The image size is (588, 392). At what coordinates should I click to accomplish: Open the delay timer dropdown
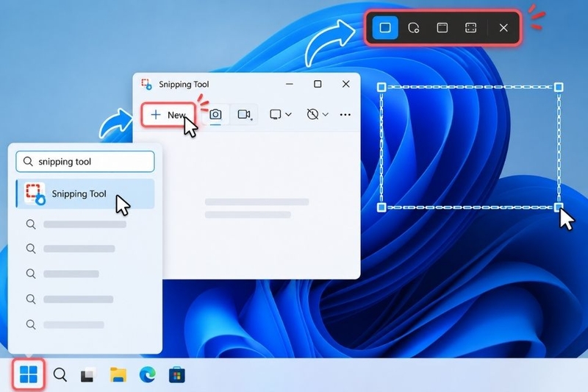(x=318, y=115)
